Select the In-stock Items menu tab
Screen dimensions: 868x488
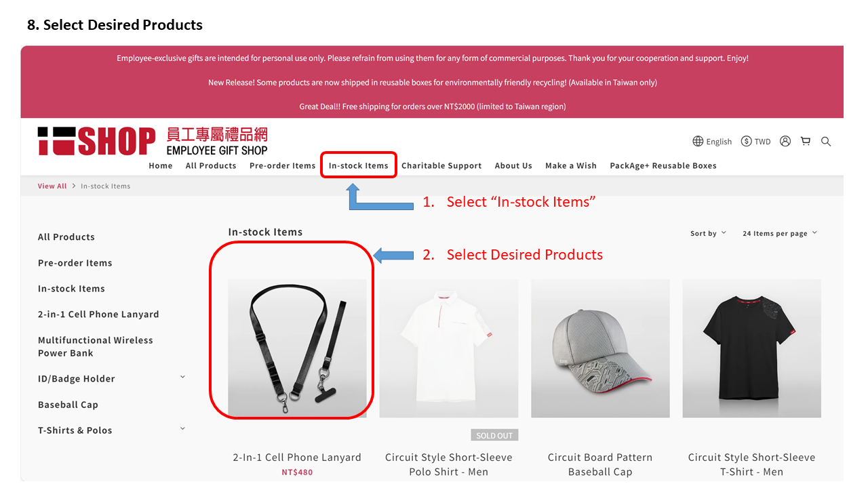pyautogui.click(x=359, y=165)
